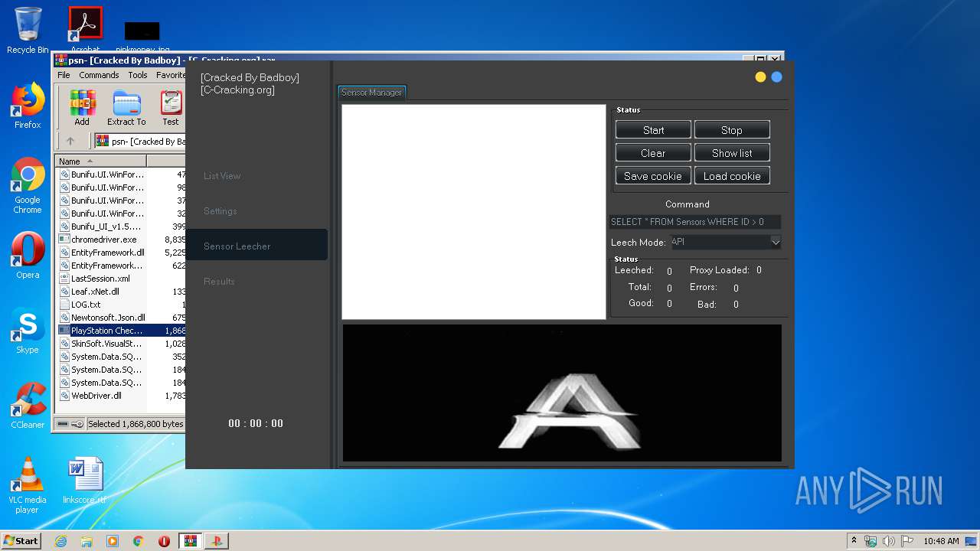
Task: Open the Tools menu in WinRAR
Action: click(x=138, y=75)
